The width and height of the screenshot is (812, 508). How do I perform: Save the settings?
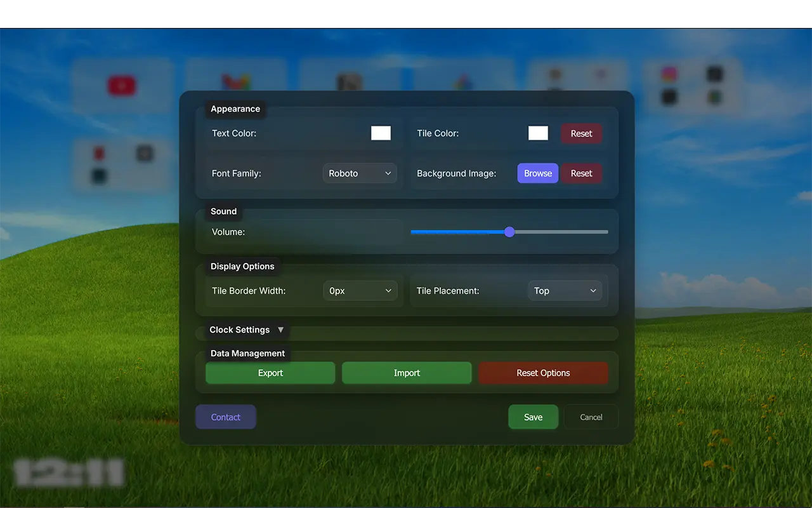[x=534, y=417]
